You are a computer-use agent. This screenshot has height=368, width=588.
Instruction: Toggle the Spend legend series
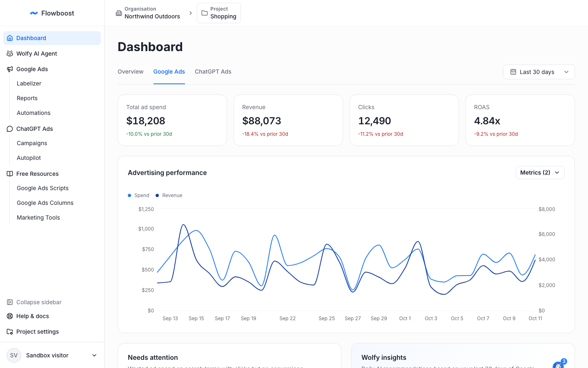pyautogui.click(x=138, y=195)
